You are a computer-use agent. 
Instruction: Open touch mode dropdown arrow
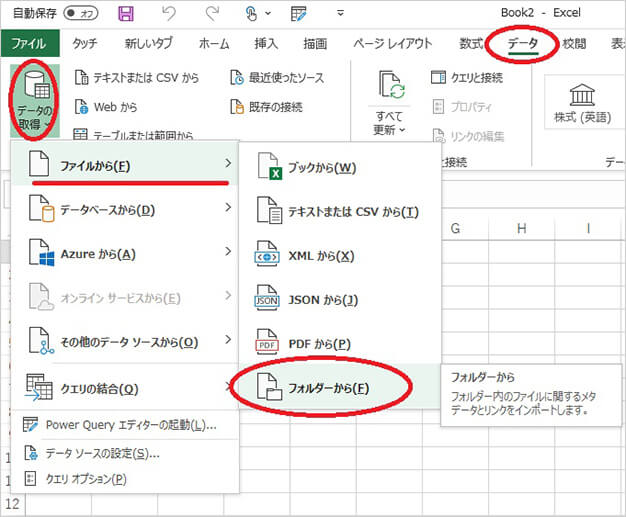click(268, 14)
